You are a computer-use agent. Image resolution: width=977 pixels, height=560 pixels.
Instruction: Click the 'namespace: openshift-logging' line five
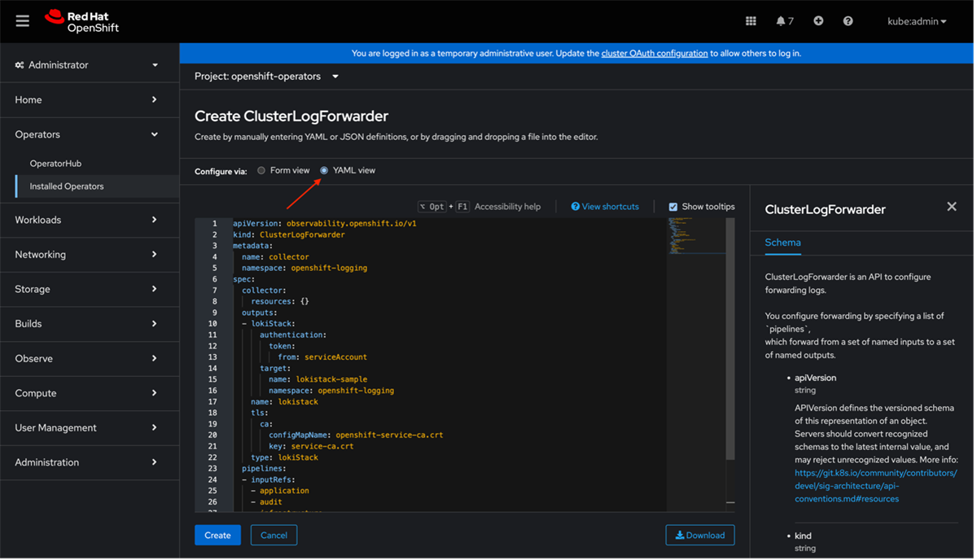coord(304,268)
